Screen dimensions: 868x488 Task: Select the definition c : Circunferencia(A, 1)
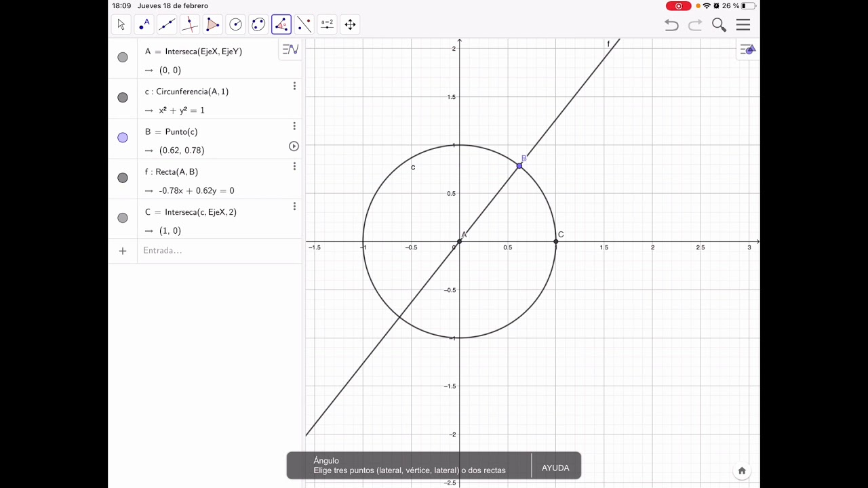(186, 91)
